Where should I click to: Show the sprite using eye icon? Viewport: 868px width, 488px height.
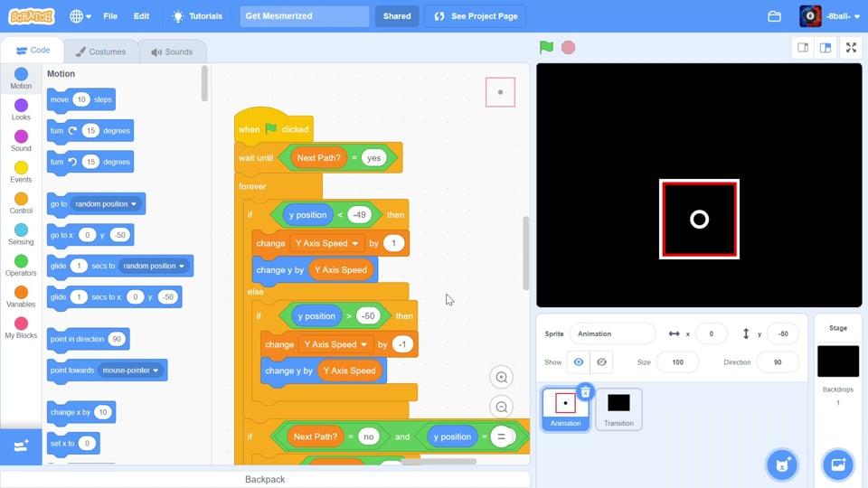pos(579,361)
